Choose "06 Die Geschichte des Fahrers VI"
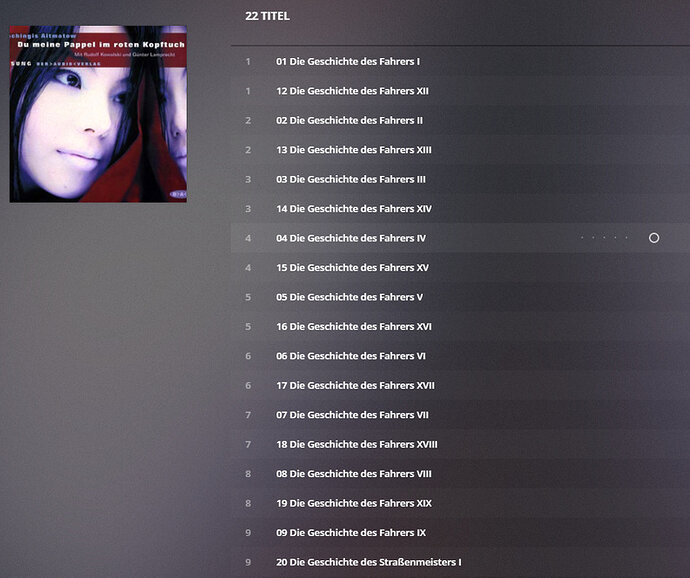 [351, 356]
